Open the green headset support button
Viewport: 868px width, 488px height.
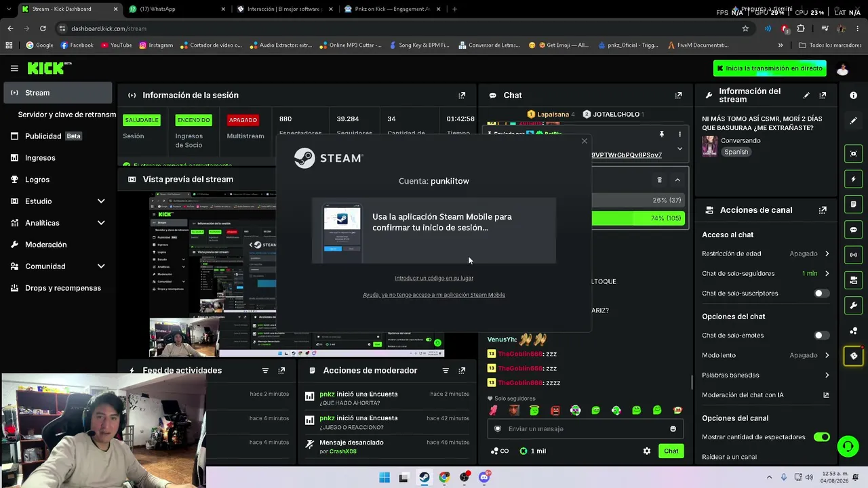click(x=848, y=446)
